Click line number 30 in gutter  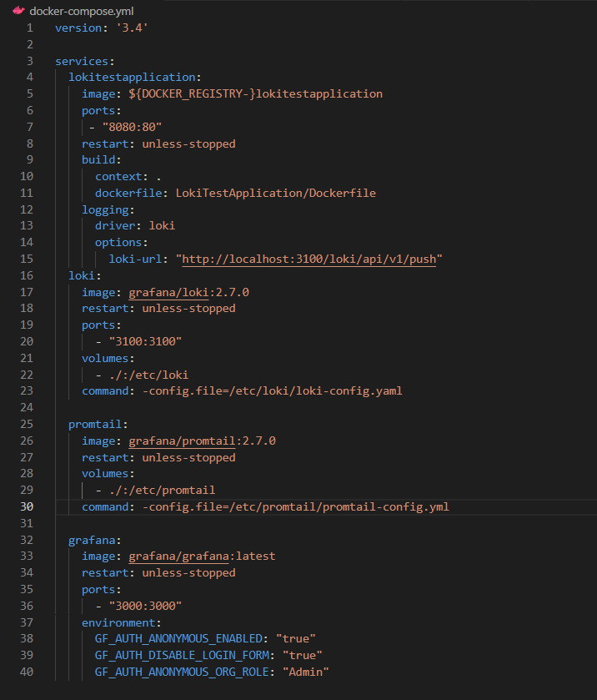(x=27, y=506)
